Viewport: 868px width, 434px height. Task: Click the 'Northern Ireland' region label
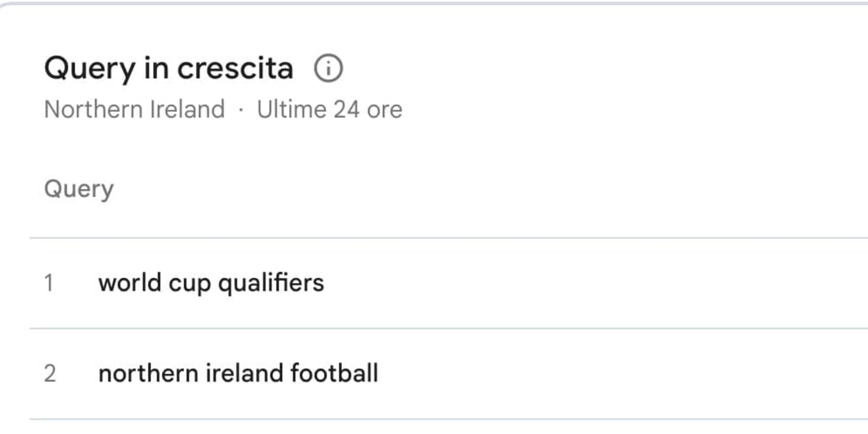click(x=135, y=109)
